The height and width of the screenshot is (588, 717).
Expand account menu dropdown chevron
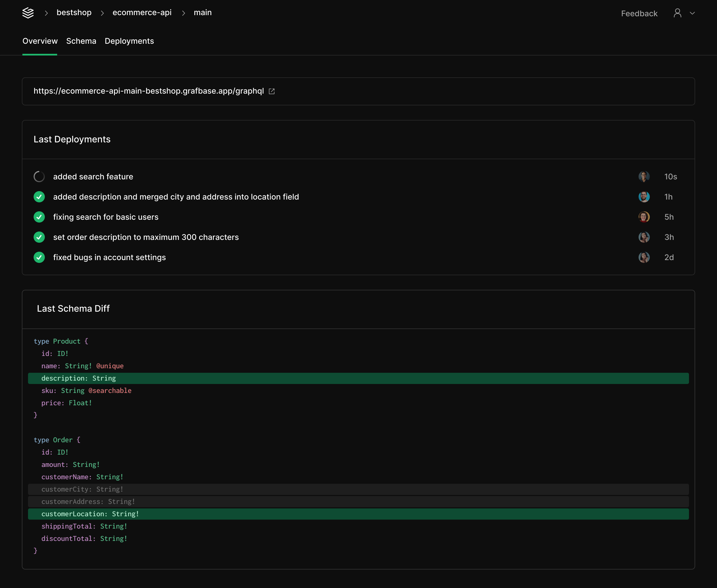(692, 13)
